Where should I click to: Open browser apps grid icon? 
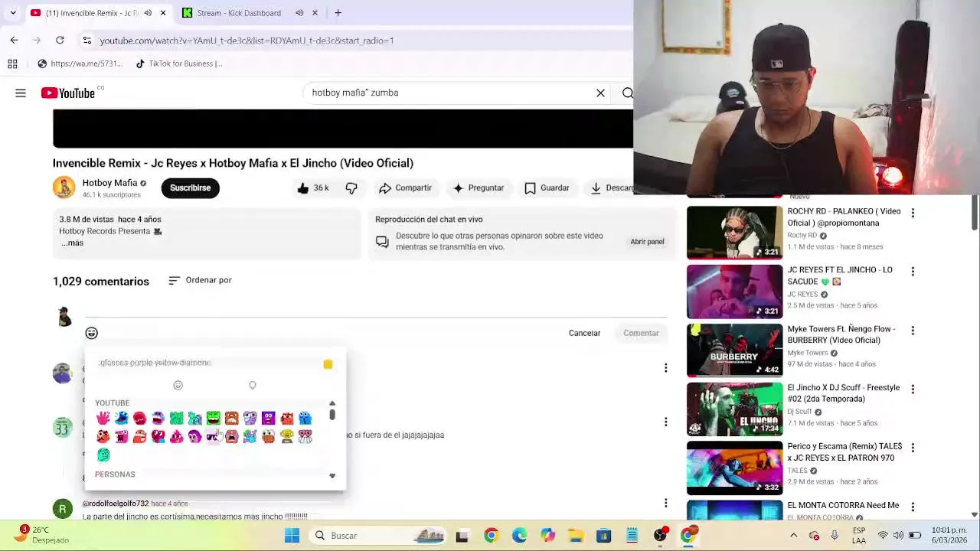pyautogui.click(x=12, y=64)
